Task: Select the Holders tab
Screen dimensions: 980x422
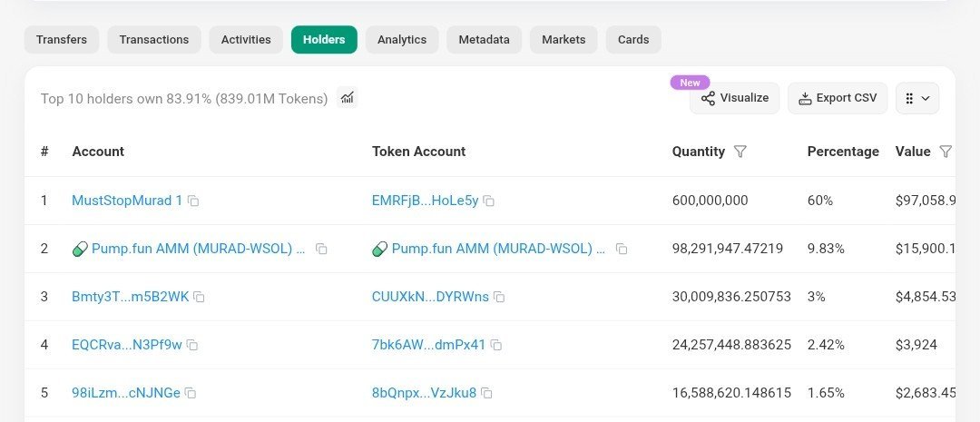Action: click(x=324, y=39)
